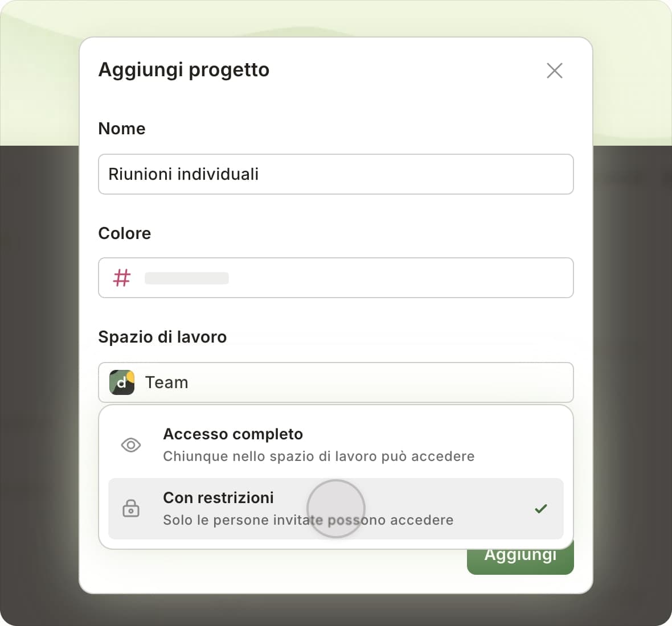Open the Colore dropdown
672x626 pixels.
(336, 278)
